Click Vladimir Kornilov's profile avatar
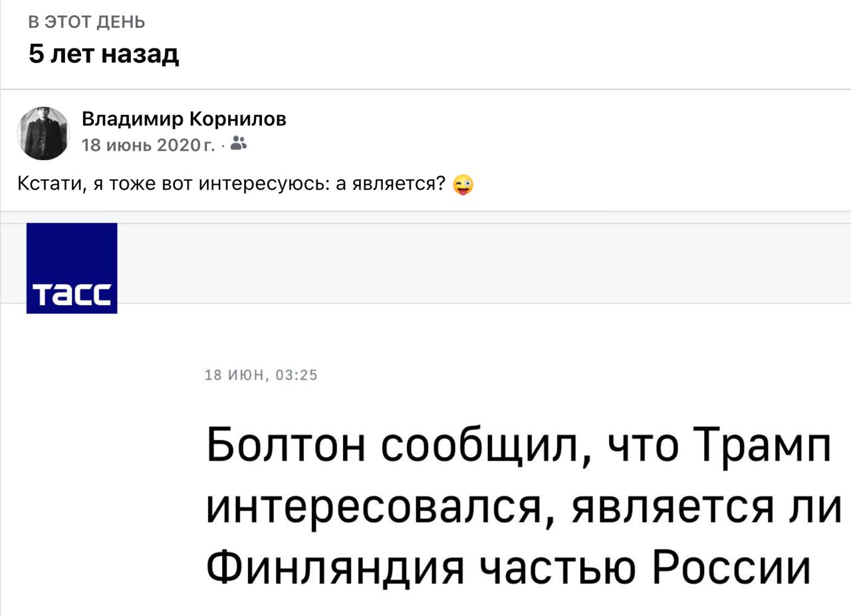The width and height of the screenshot is (851, 616). coord(43,133)
